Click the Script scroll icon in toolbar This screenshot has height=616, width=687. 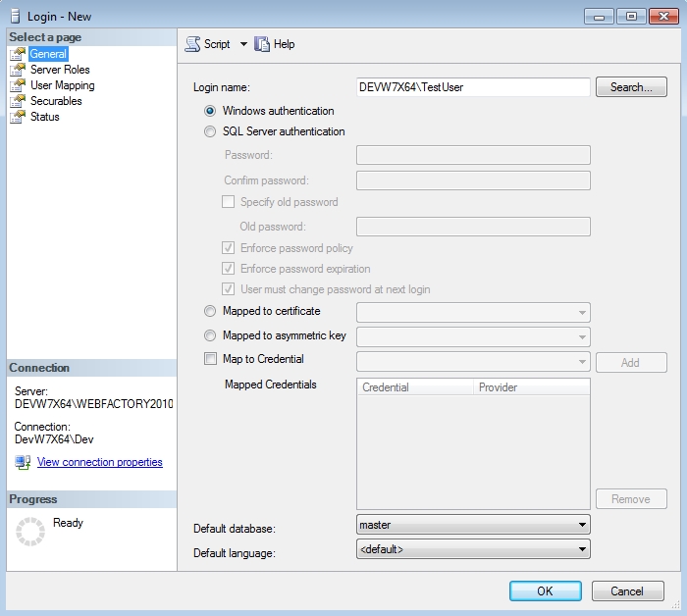[x=192, y=44]
